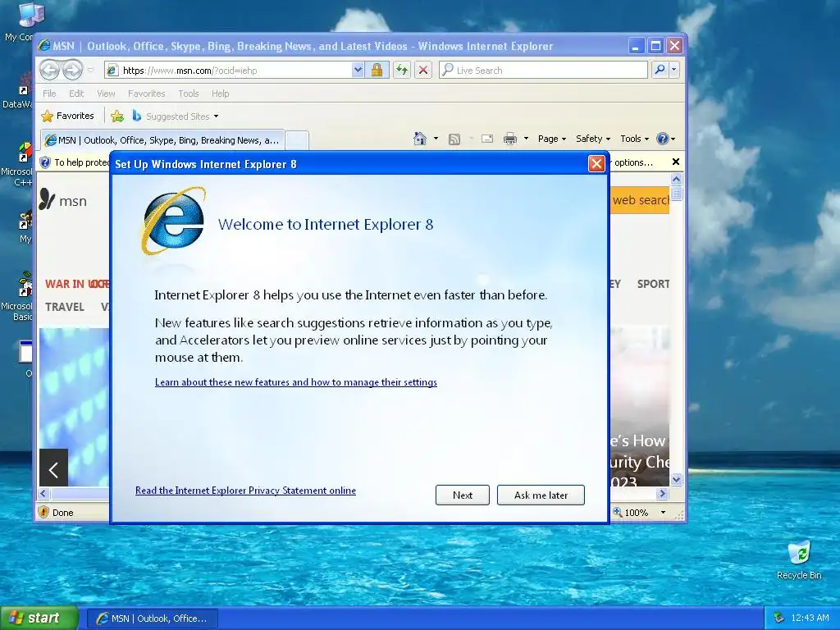Click the address bar URL field
This screenshot has width=840, height=630.
(229, 71)
